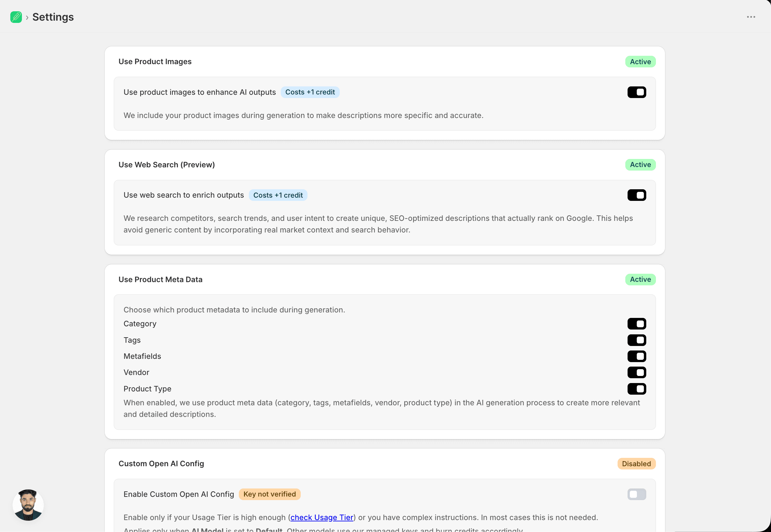
Task: Click the Custom Open AI Config heading
Action: pos(161,464)
